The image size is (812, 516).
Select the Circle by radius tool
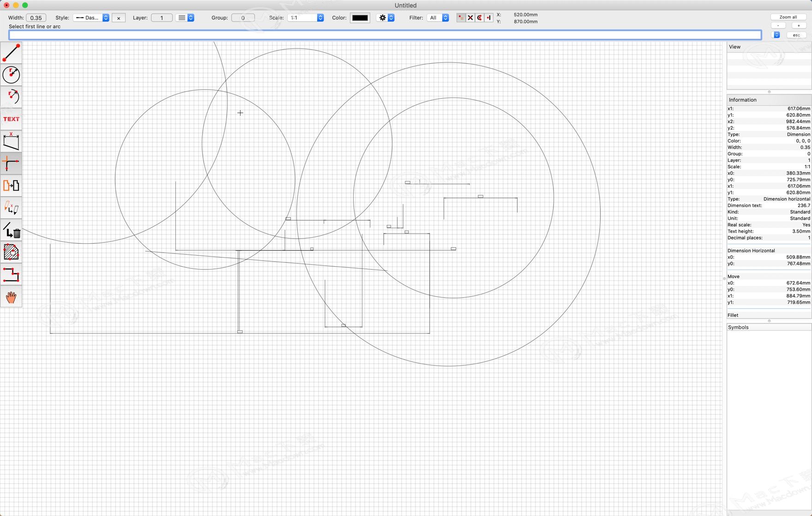[x=11, y=75]
